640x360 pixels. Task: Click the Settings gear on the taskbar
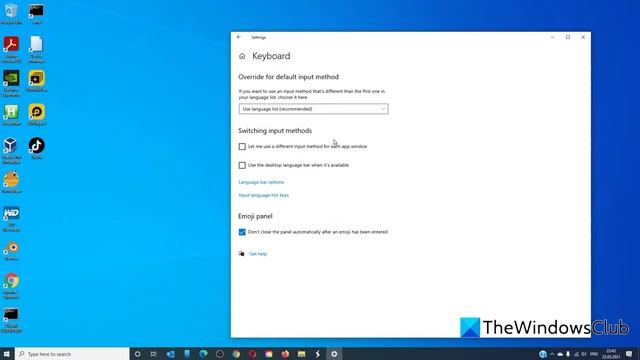(x=334, y=354)
